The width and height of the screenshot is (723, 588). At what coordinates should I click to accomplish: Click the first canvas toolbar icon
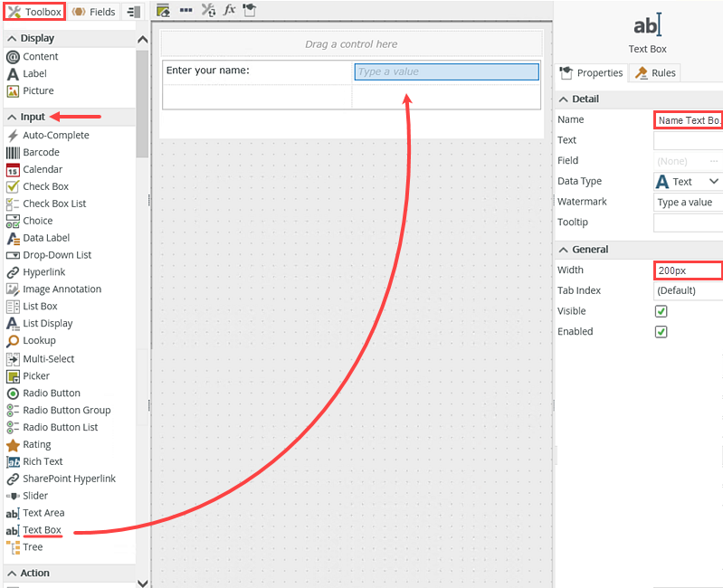[x=163, y=10]
